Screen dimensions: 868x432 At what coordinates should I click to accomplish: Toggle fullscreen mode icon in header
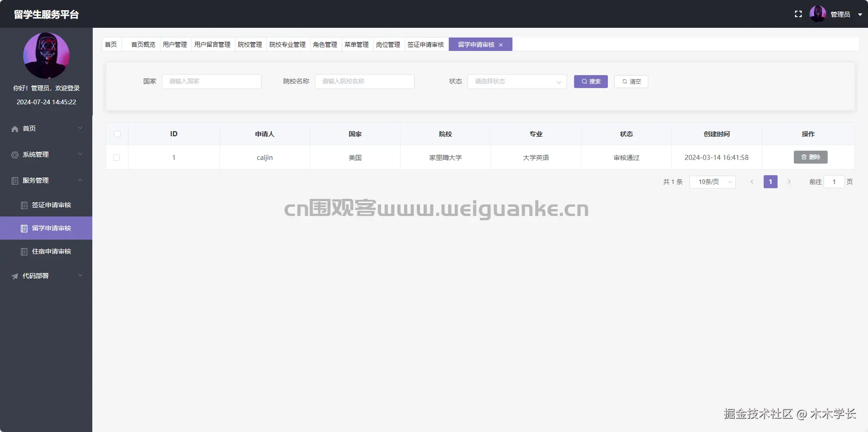(x=798, y=14)
